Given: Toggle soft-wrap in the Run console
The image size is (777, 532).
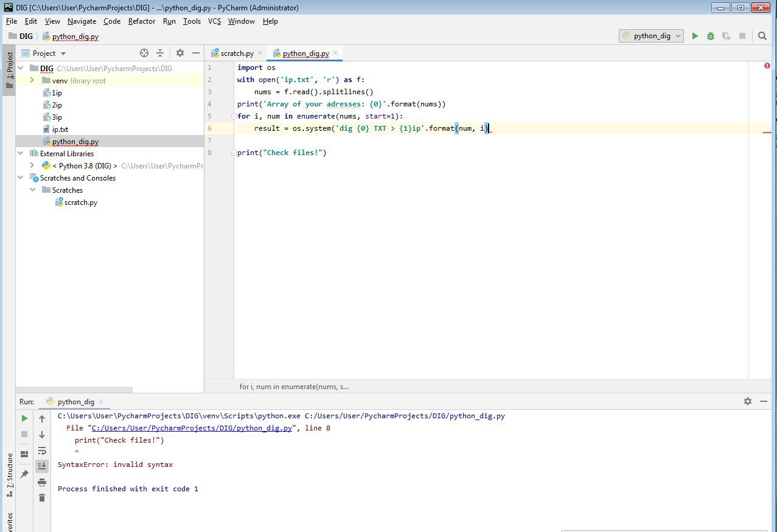Looking at the screenshot, I should [42, 451].
